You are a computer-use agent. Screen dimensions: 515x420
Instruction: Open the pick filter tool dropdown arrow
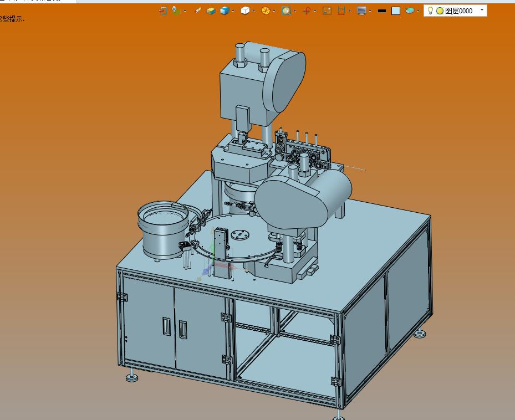click(x=185, y=11)
